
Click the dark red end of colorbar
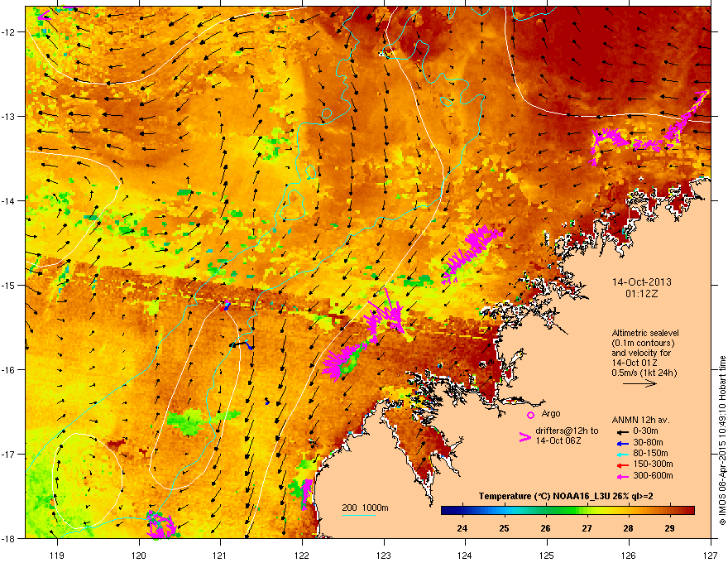point(691,511)
